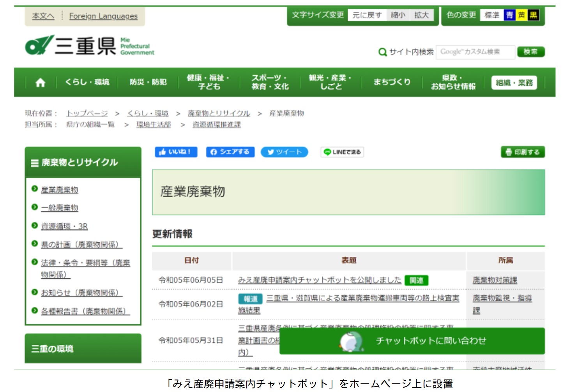
Task: Open sidebar link 法律・条令・要綱等
Action: (85, 269)
